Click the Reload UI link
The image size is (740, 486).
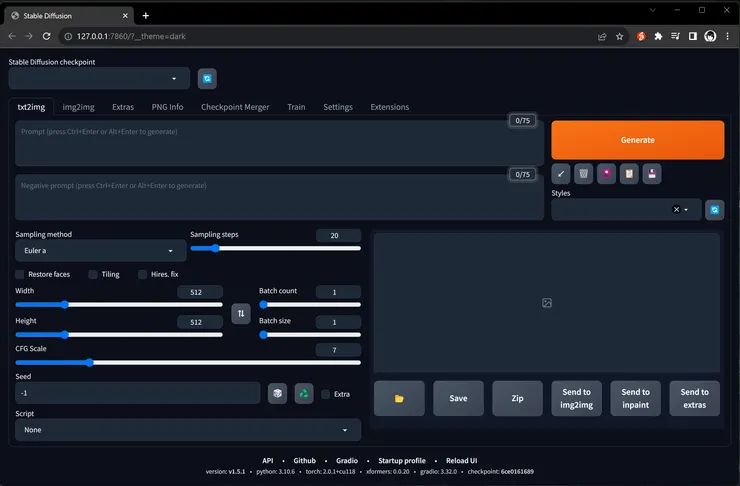pos(462,461)
